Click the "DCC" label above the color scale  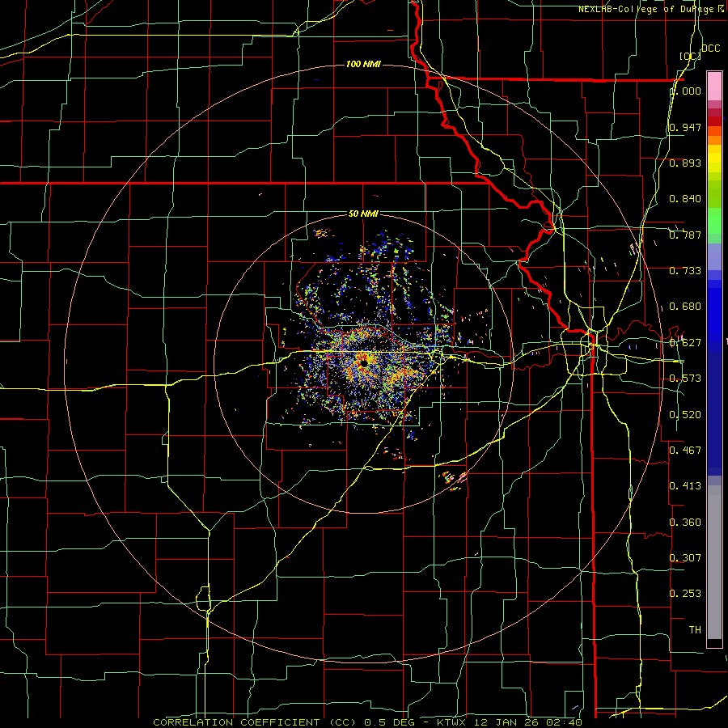[710, 49]
